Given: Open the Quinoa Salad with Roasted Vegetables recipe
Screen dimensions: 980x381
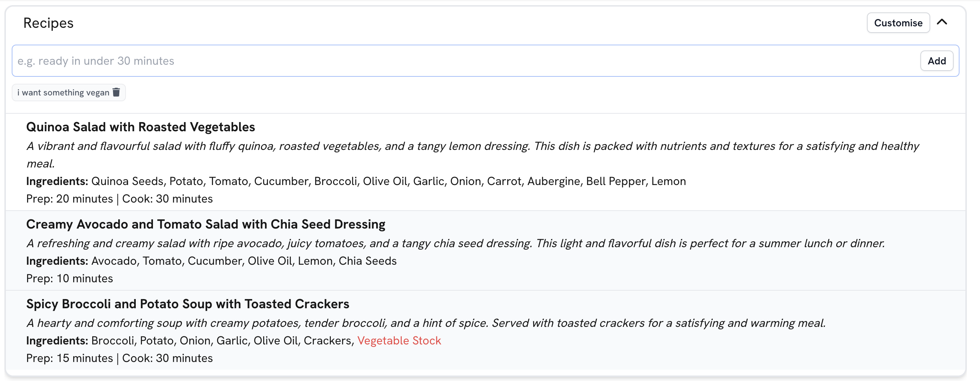Looking at the screenshot, I should click(x=141, y=127).
